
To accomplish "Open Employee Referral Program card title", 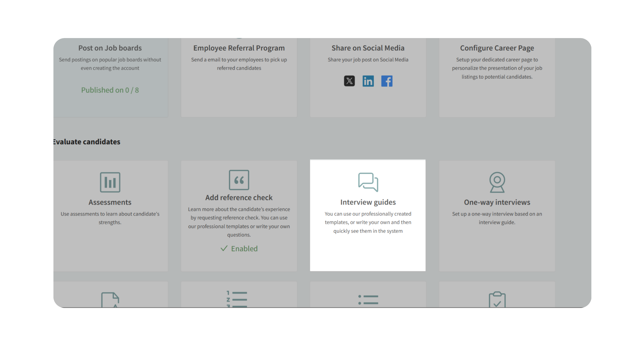I will 239,48.
